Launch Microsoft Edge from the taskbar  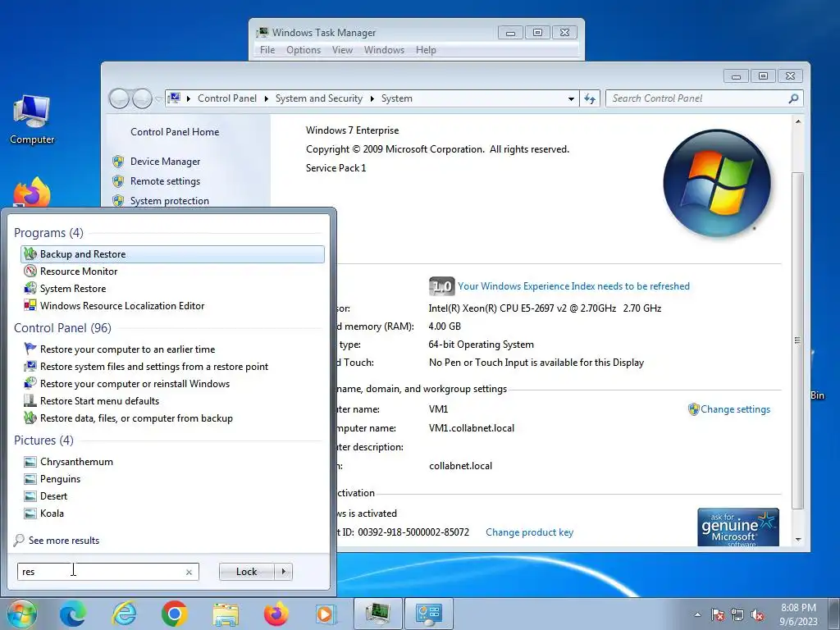coord(73,614)
